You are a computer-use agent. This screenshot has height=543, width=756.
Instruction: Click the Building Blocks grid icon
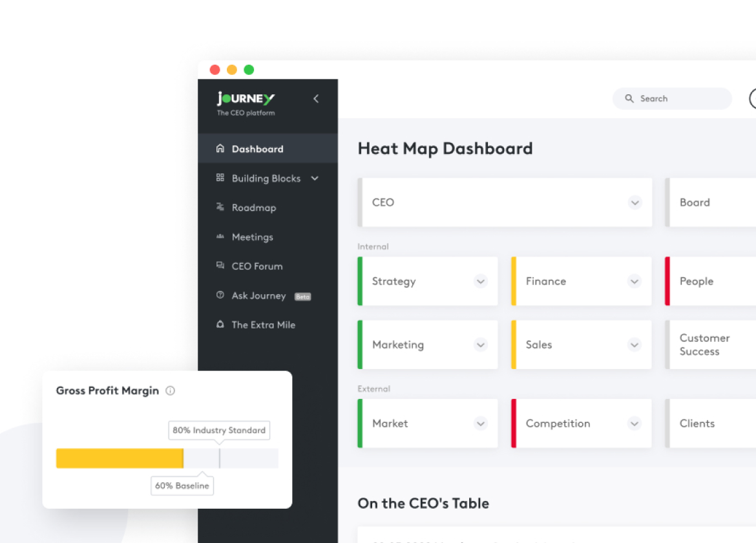click(x=220, y=178)
